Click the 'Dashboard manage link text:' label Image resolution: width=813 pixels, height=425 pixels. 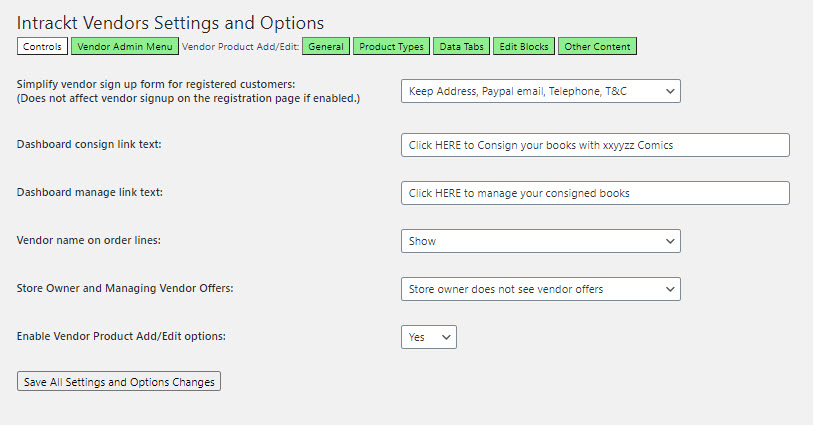tap(89, 193)
